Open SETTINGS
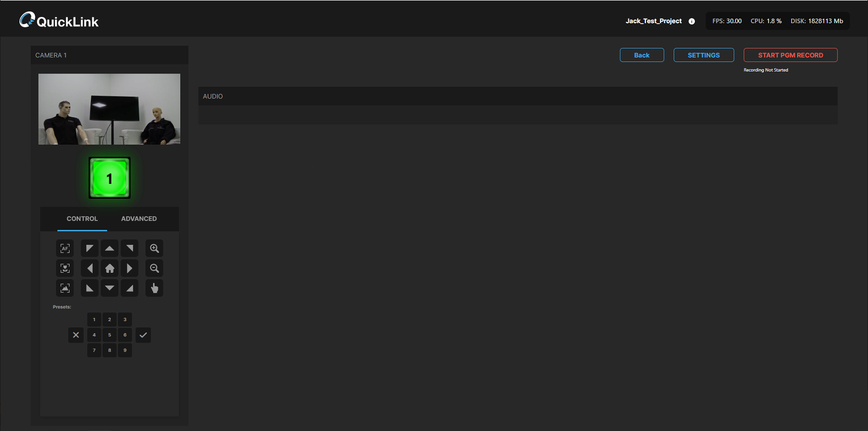This screenshot has height=431, width=868. (703, 55)
